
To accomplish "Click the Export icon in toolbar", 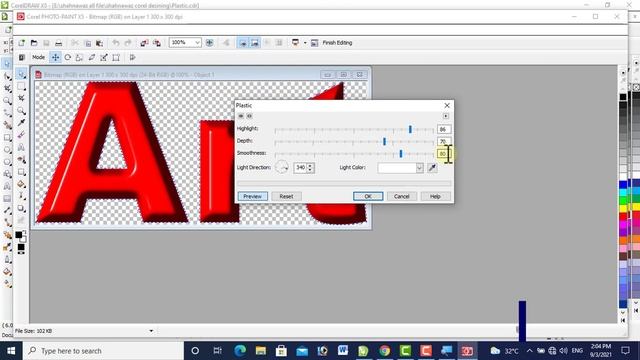I will pos(157,43).
